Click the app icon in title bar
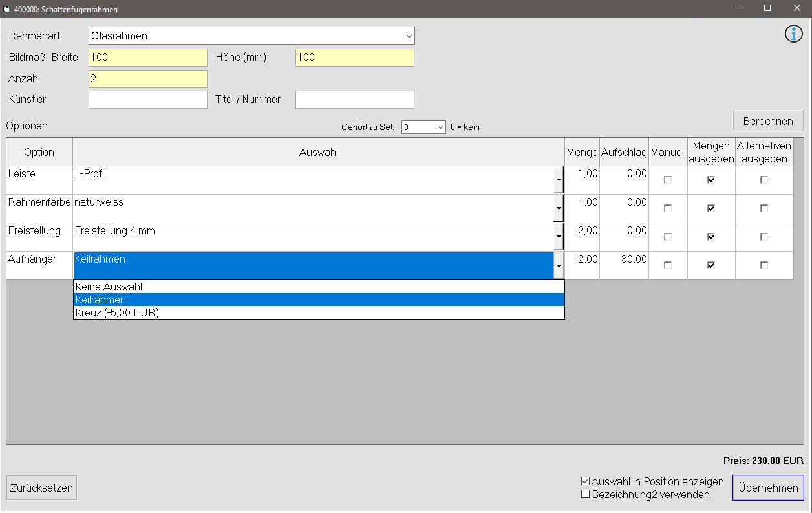Screen dimensions: 812x513 coord(7,10)
